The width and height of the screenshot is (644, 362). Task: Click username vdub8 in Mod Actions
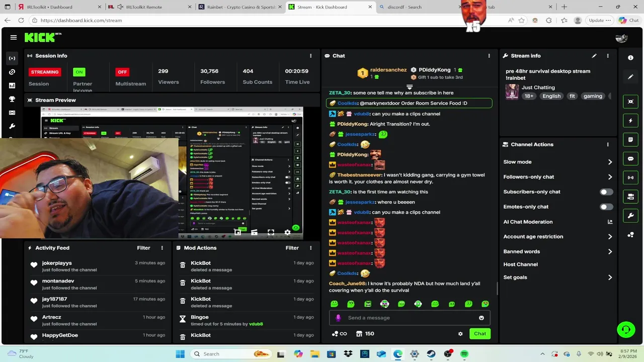[x=256, y=324]
